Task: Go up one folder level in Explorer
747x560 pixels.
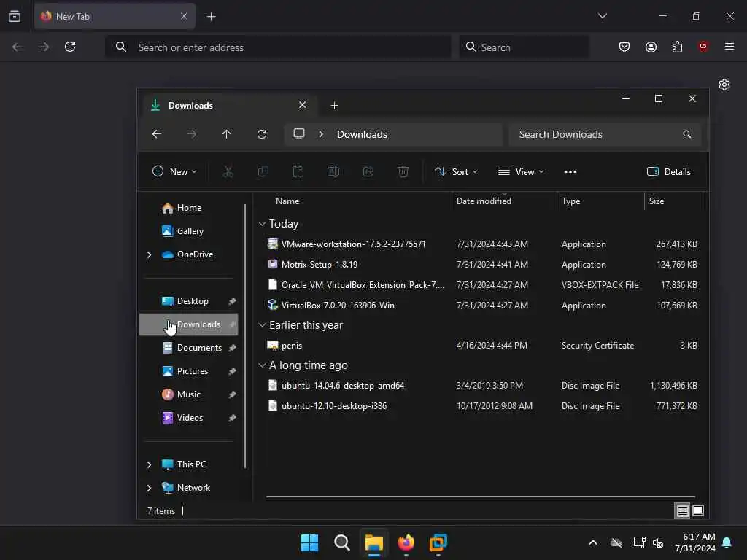Action: click(x=226, y=134)
